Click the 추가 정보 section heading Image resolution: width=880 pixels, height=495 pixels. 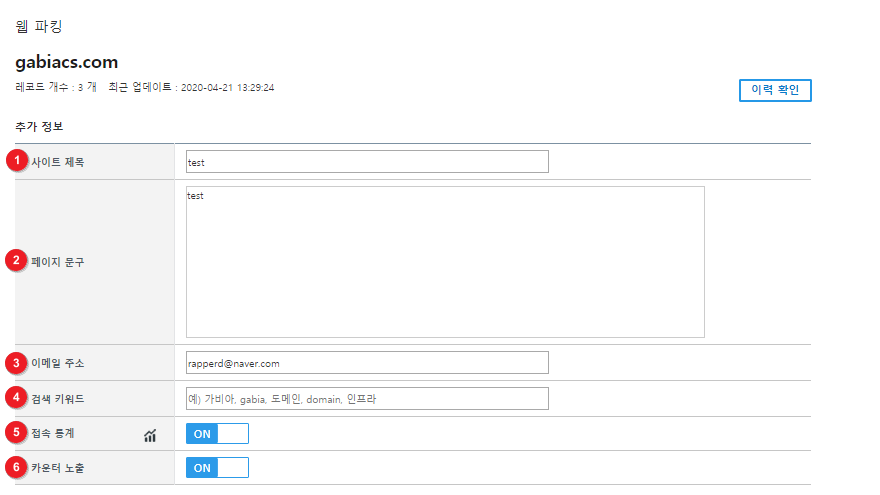click(39, 126)
